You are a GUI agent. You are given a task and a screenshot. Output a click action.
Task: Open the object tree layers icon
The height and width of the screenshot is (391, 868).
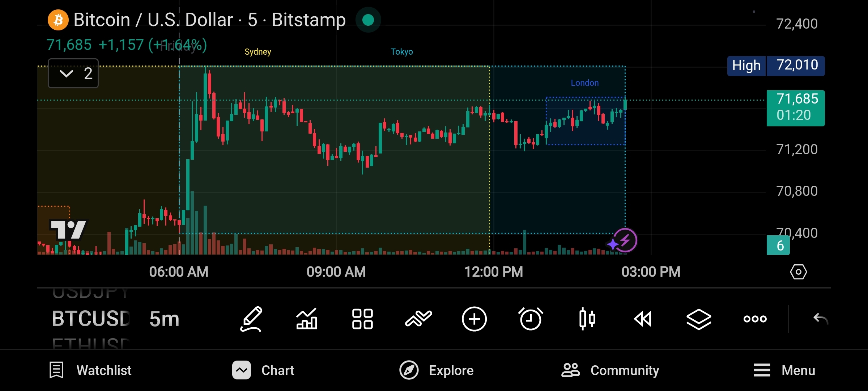point(699,319)
